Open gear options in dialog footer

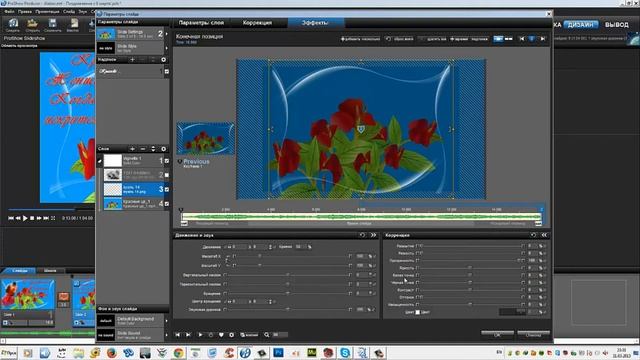click(x=231, y=335)
